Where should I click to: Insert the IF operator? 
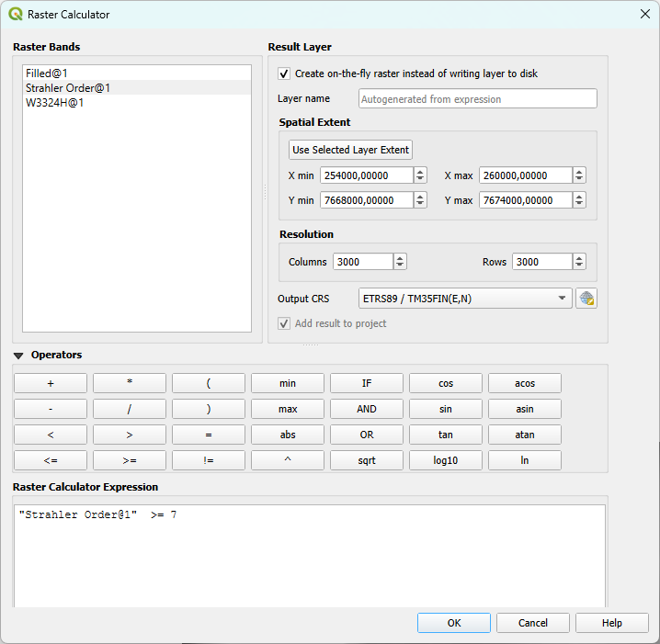[x=367, y=383]
